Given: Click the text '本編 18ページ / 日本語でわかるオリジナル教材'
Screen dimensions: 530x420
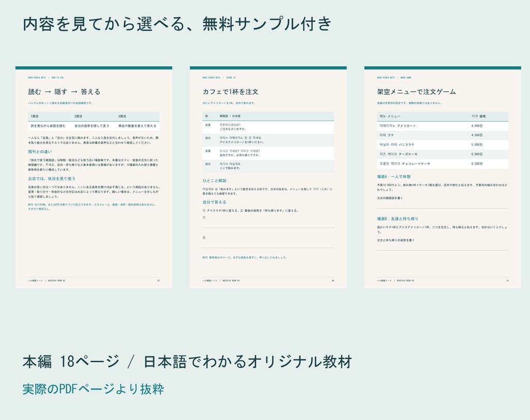Looking at the screenshot, I should point(187,361).
